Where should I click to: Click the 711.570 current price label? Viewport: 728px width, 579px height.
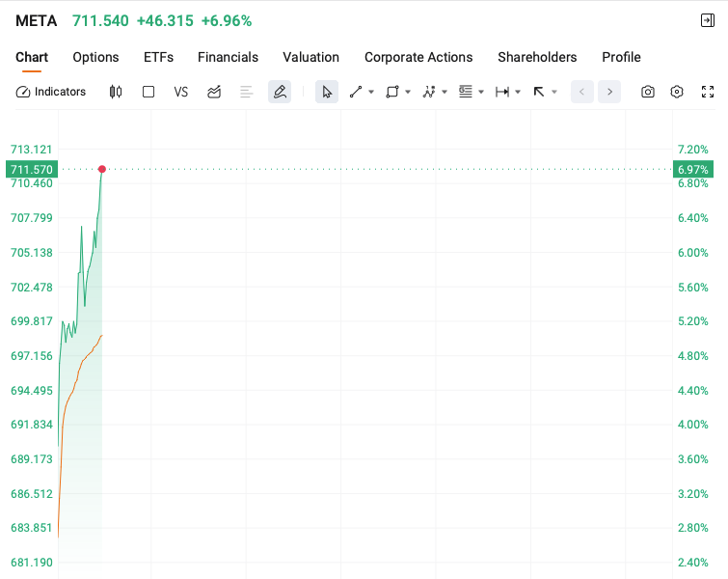(32, 169)
